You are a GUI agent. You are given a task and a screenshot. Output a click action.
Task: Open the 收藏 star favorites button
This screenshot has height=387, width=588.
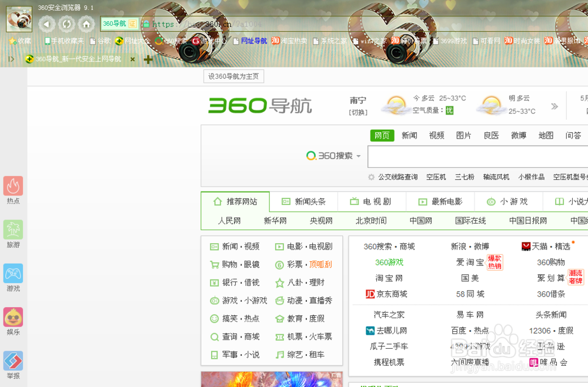(x=20, y=41)
